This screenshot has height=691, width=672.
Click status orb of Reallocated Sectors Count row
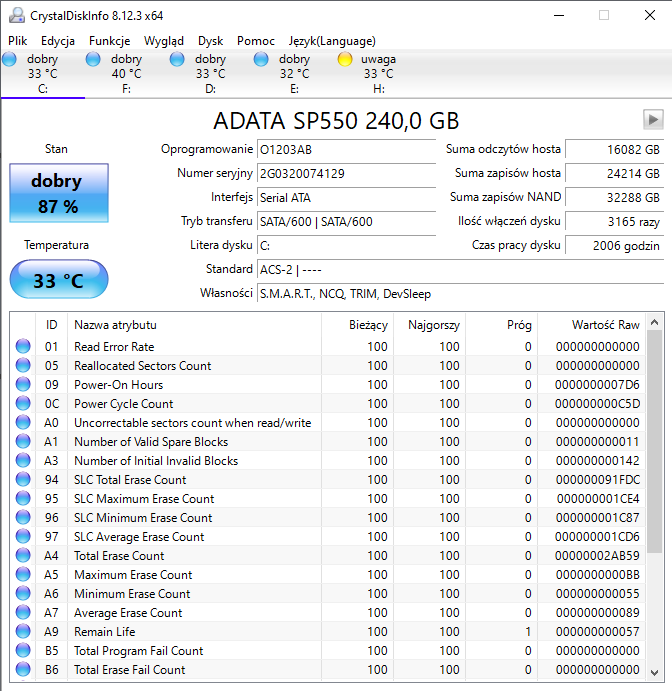(23, 365)
